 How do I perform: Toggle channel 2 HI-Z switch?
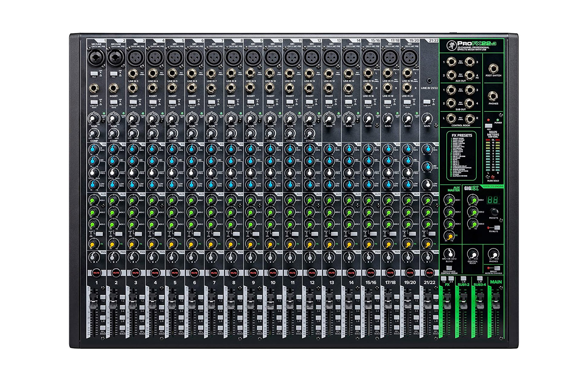pos(113,74)
